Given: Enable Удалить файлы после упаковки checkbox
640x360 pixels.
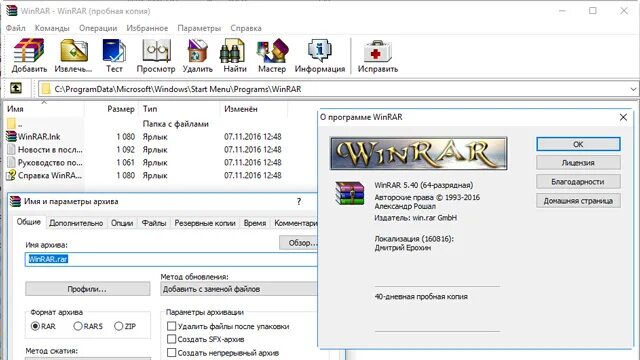Looking at the screenshot, I should click(x=171, y=326).
